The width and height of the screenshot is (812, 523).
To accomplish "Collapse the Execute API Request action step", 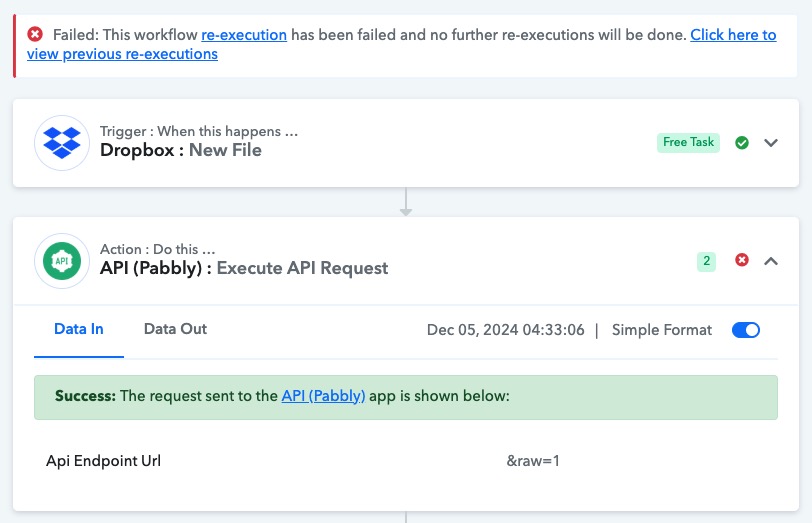I will point(771,260).
